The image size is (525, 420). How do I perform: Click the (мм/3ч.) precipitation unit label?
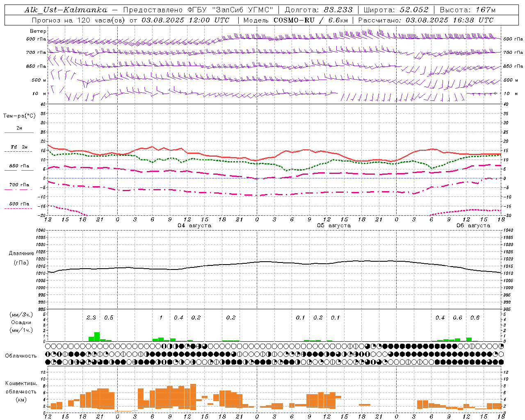click(21, 315)
